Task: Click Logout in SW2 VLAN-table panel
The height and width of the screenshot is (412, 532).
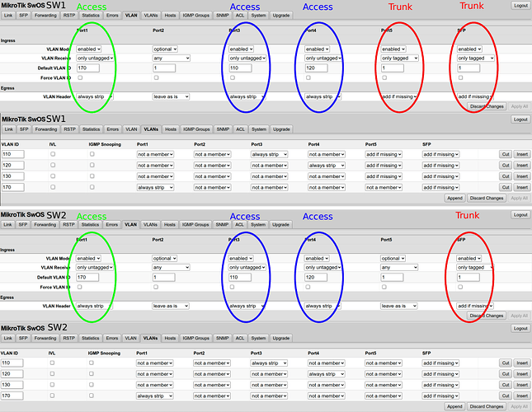Action: [520, 328]
